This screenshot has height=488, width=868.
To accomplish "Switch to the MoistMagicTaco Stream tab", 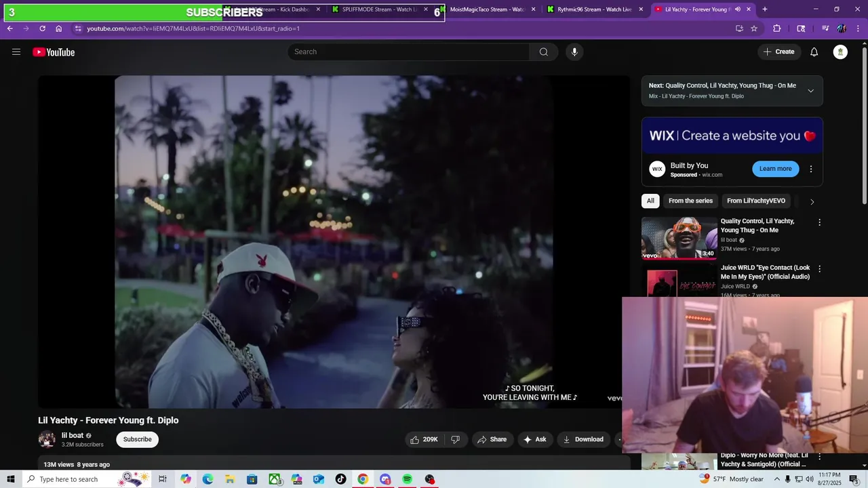I will coord(488,9).
